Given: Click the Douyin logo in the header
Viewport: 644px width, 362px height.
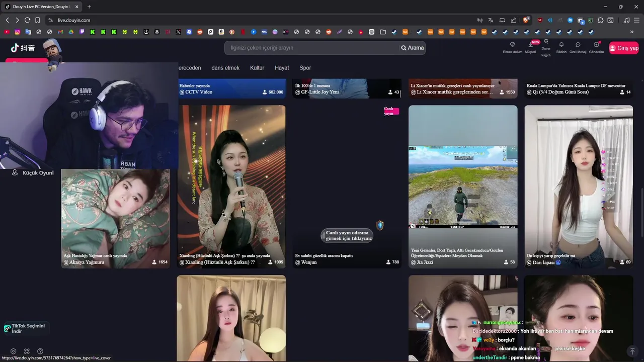Looking at the screenshot, I should tap(23, 48).
